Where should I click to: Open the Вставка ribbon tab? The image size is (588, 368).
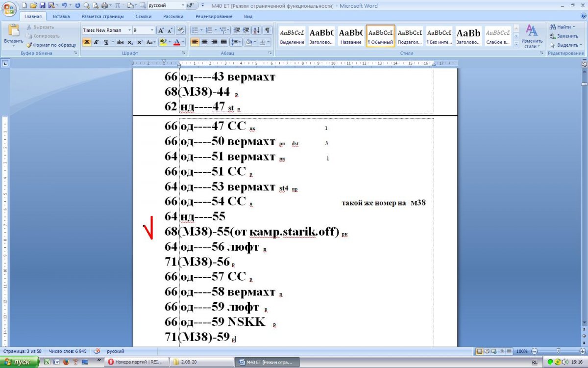pyautogui.click(x=61, y=16)
